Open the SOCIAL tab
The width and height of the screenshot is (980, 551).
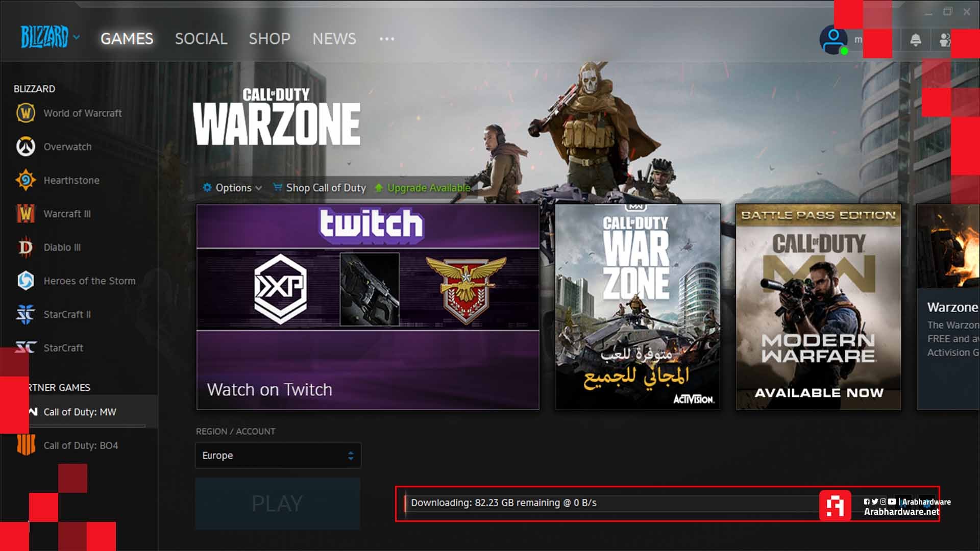[201, 39]
